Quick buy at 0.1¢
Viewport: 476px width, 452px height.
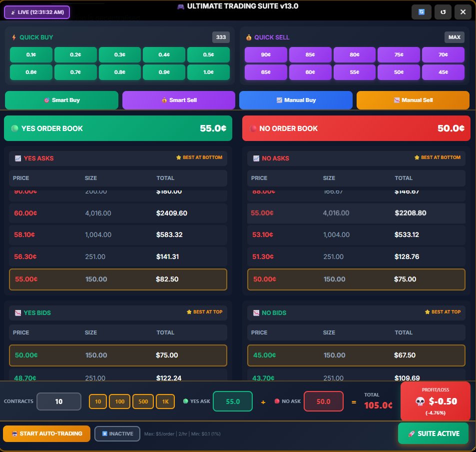pyautogui.click(x=31, y=54)
